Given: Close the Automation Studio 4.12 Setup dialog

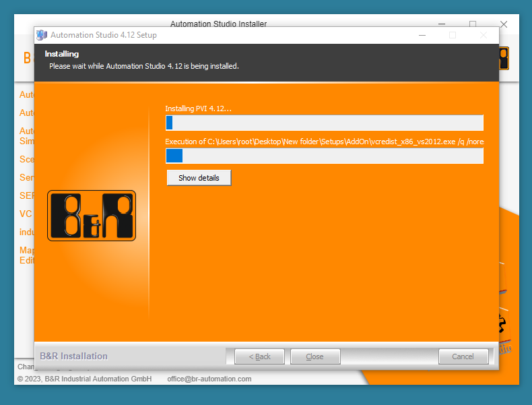Looking at the screenshot, I should (484, 35).
